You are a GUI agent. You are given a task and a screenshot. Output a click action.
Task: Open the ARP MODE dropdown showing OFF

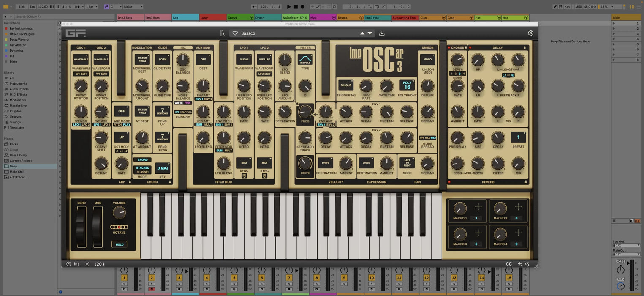122,111
